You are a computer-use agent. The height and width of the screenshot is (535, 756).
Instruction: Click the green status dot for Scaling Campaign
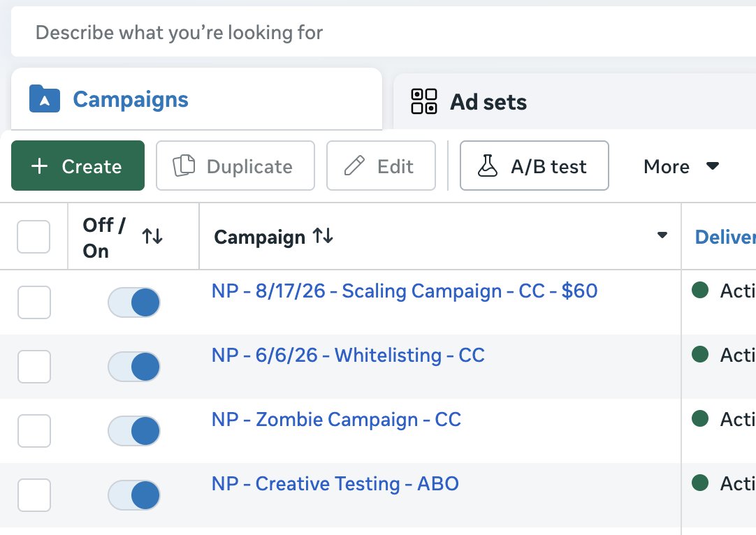699,290
